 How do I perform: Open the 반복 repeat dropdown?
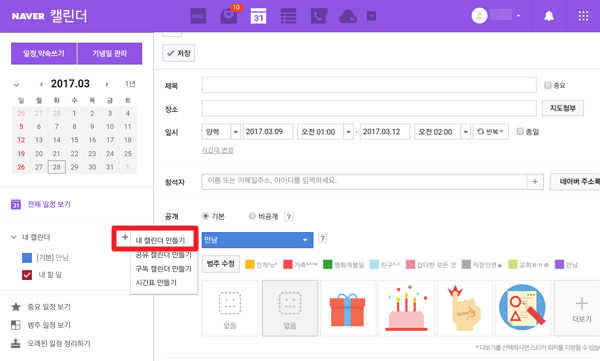tap(491, 132)
